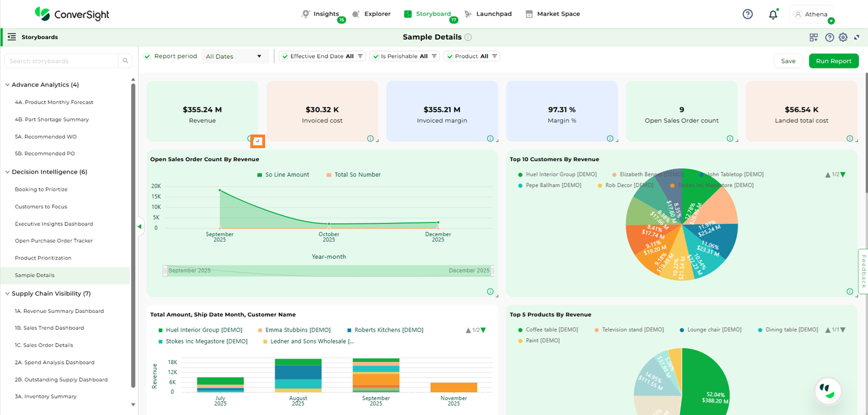Open the Athena user profile dropdown
The height and width of the screenshot is (415, 868).
click(x=811, y=14)
